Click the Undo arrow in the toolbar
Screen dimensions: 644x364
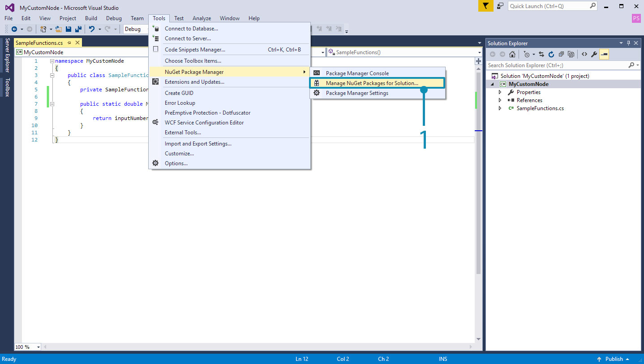92,29
